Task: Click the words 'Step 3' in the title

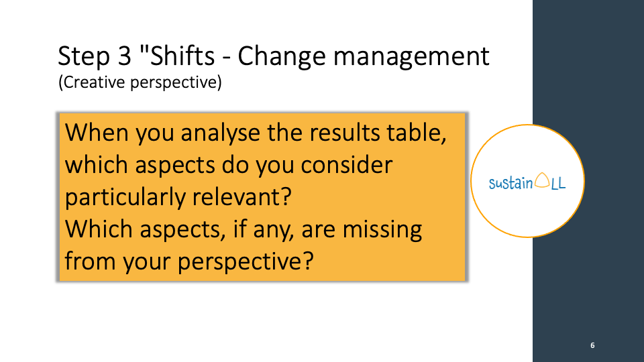Action: point(95,57)
